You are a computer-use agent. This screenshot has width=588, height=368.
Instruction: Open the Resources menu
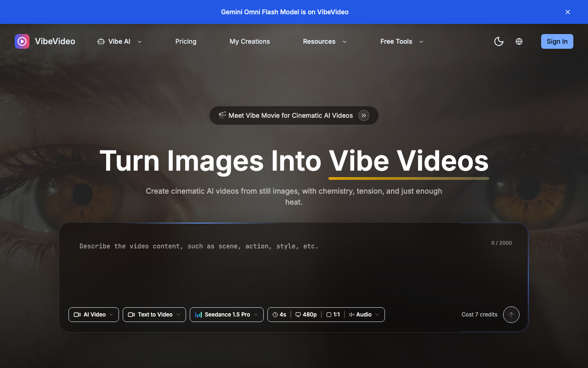point(324,41)
